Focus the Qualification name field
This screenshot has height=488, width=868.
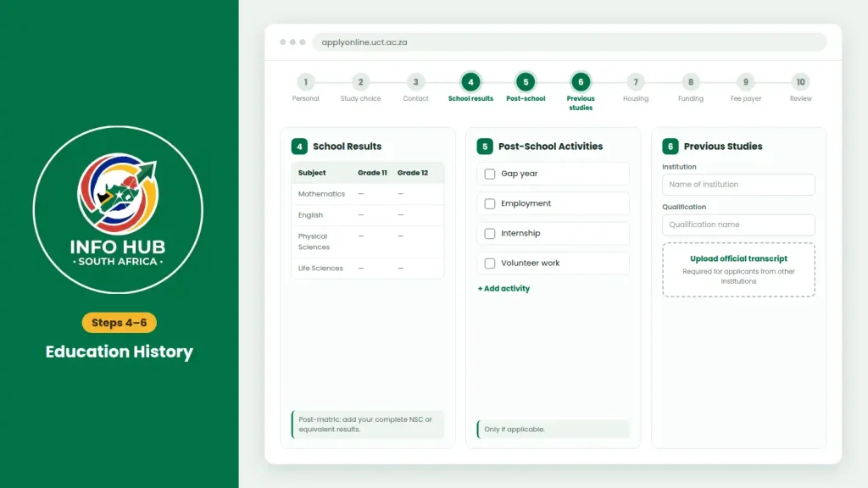(x=738, y=225)
